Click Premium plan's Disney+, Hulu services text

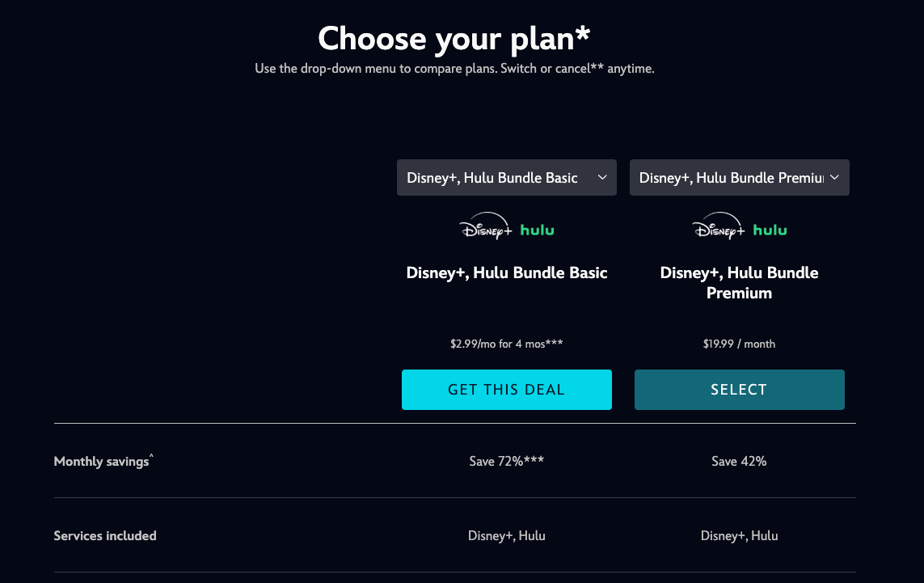739,535
